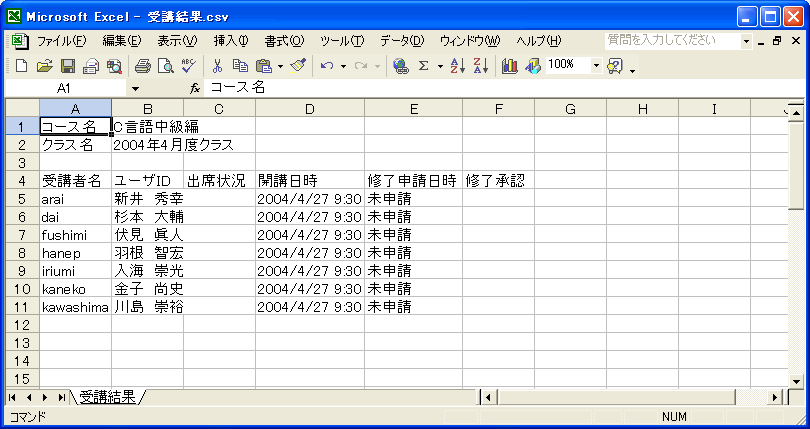Open the Undo history dropdown

coord(343,66)
